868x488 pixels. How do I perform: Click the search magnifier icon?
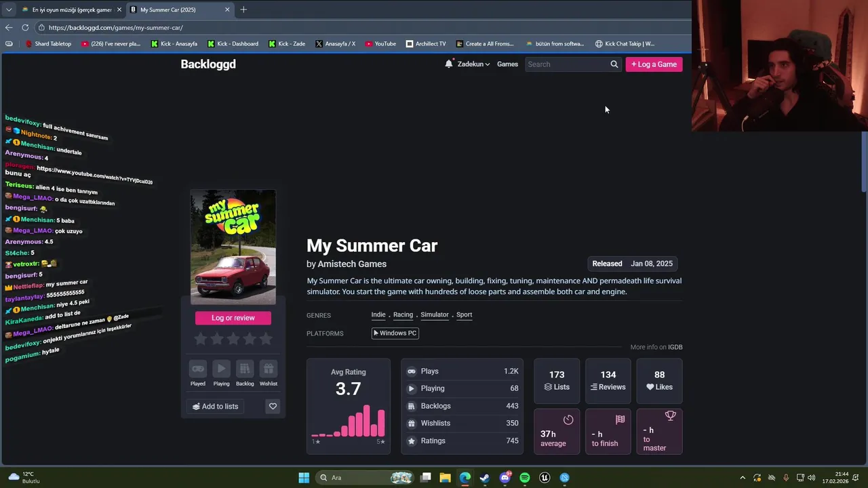614,64
